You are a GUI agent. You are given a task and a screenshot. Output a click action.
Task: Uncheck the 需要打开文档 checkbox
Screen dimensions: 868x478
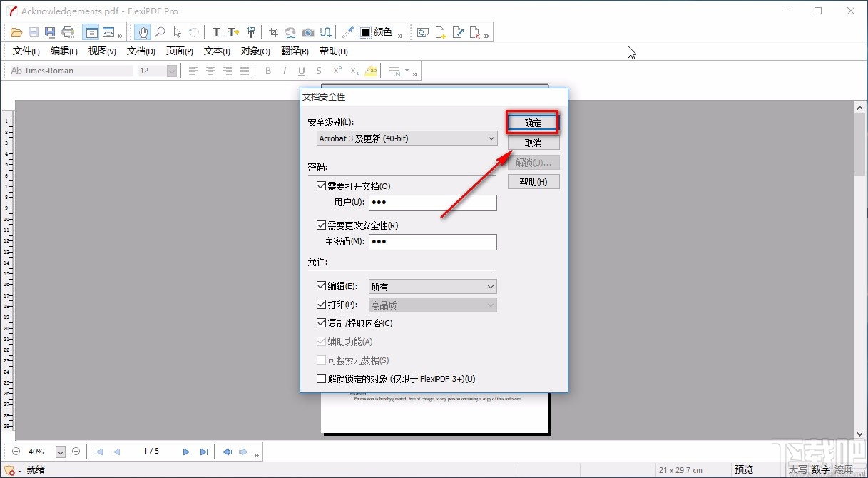click(321, 185)
